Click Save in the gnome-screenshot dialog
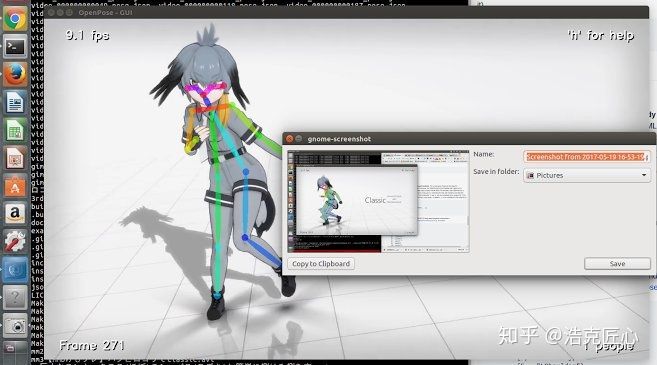Image resolution: width=657 pixels, height=365 pixels. tap(617, 264)
